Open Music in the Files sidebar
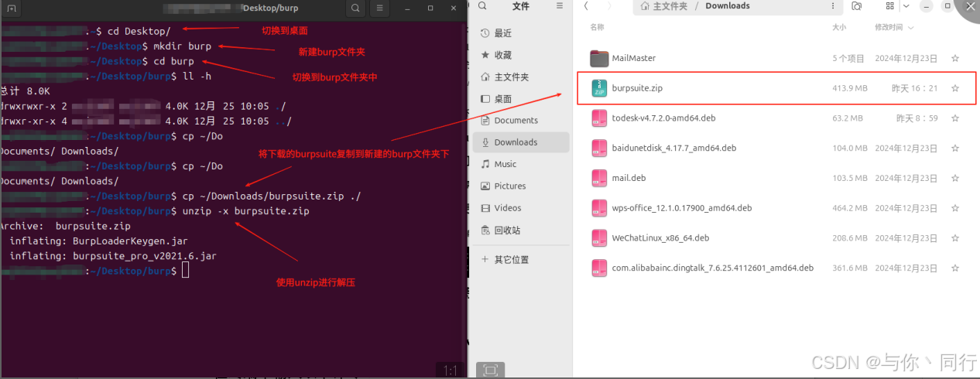980x379 pixels. (x=521, y=164)
